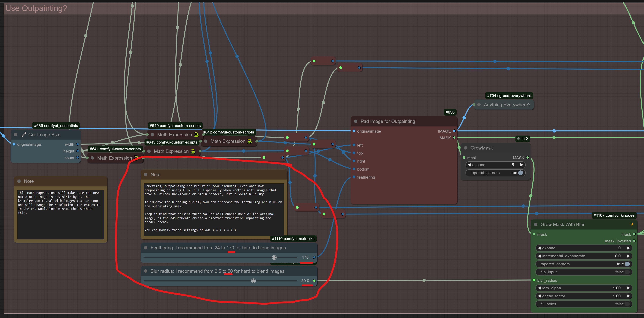Enable flip_input in Grow Mask With Blur
The height and width of the screenshot is (318, 644).
(x=627, y=272)
